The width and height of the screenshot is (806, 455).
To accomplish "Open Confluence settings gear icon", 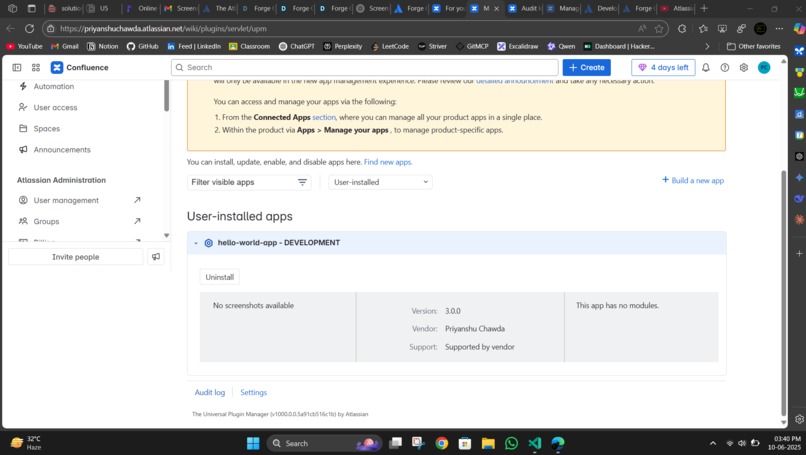I will coord(744,67).
